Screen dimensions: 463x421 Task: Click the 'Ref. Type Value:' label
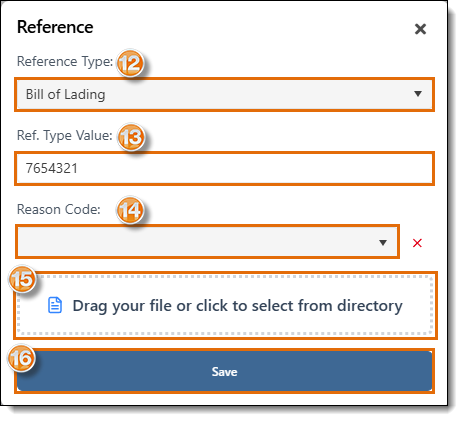pyautogui.click(x=65, y=136)
